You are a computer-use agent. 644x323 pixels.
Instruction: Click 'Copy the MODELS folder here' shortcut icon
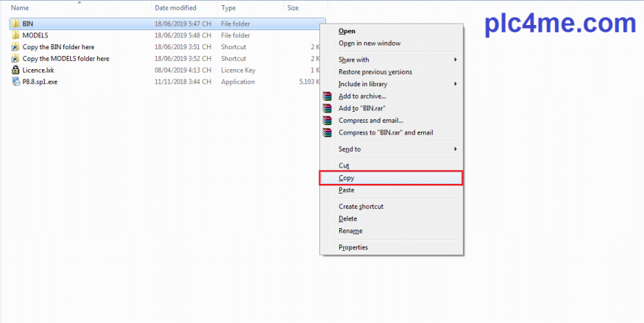(x=15, y=58)
